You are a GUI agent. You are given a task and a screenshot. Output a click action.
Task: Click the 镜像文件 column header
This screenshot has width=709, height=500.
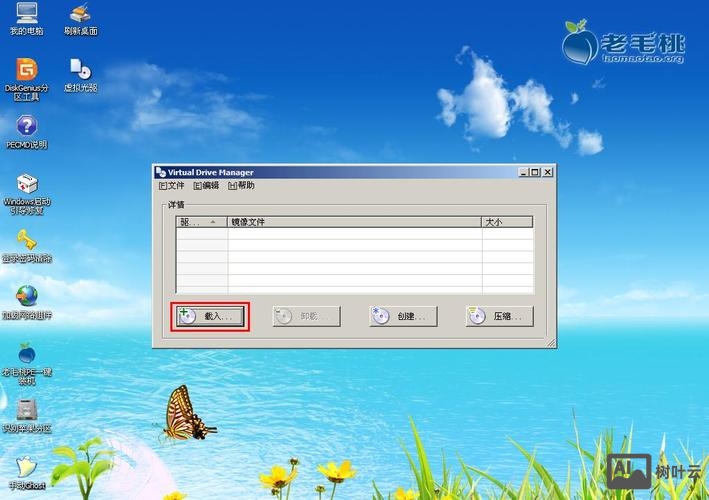pos(354,222)
